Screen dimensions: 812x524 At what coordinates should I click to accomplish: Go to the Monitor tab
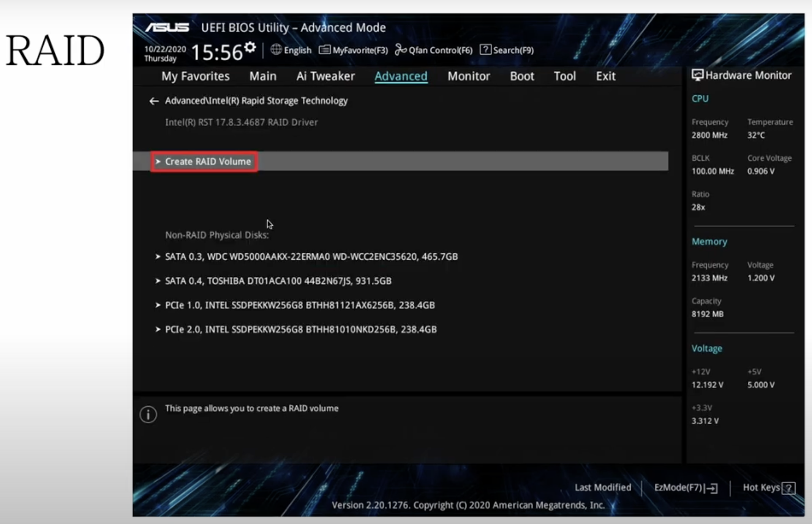(x=469, y=76)
